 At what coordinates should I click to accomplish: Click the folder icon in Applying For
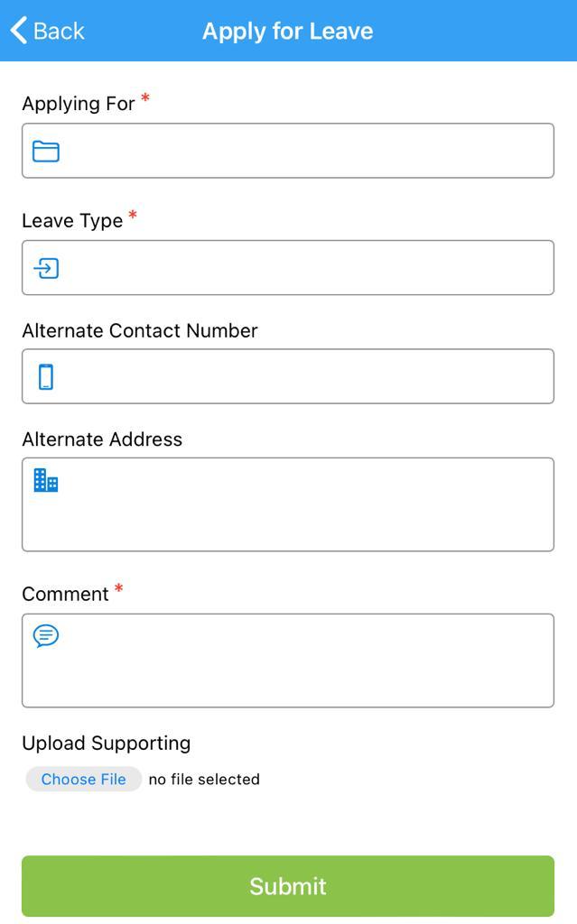pos(46,151)
